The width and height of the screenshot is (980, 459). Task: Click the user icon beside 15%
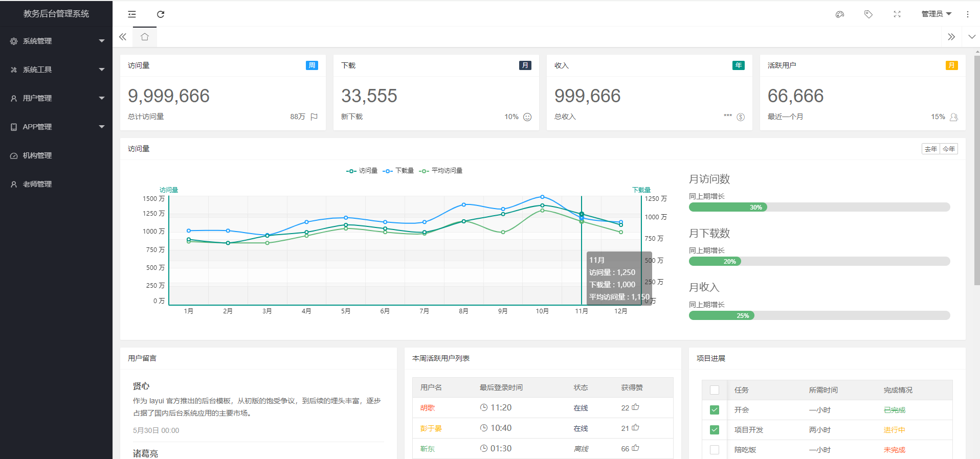954,117
